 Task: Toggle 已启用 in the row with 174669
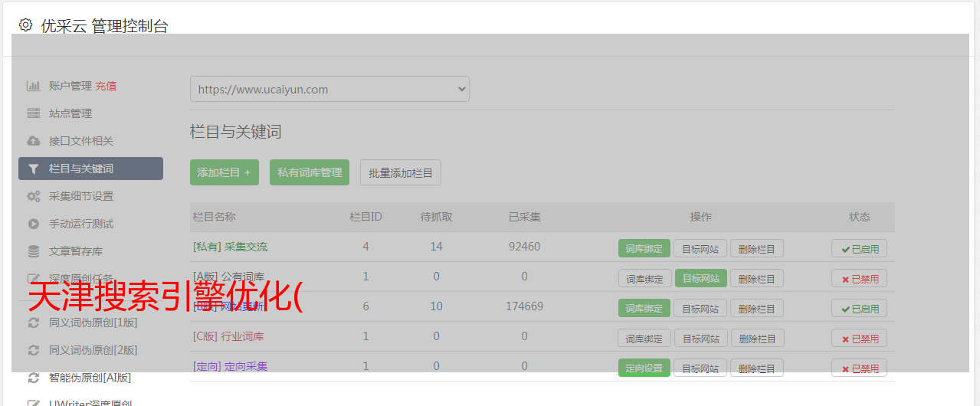tap(860, 308)
